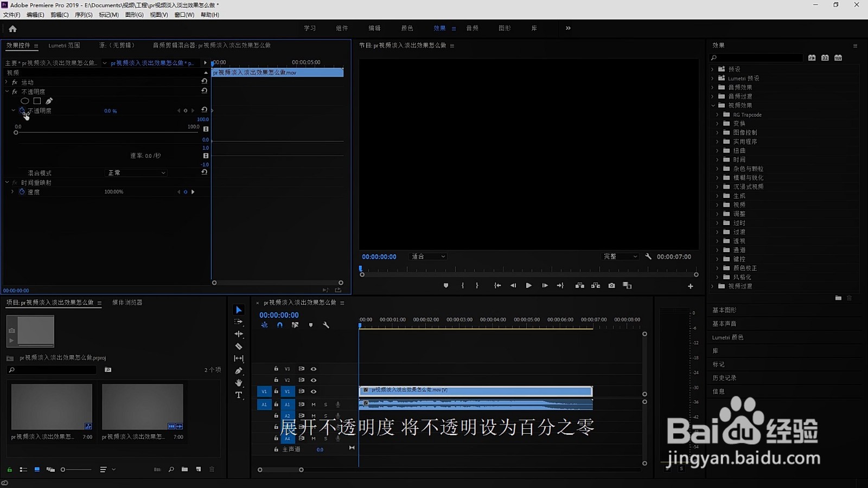Step forward one frame
The image size is (868, 488).
[545, 286]
